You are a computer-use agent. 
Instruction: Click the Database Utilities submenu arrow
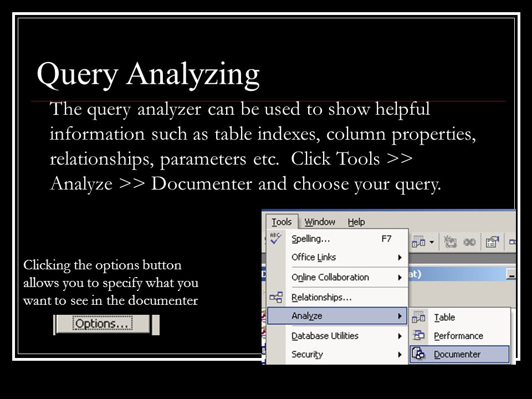400,336
